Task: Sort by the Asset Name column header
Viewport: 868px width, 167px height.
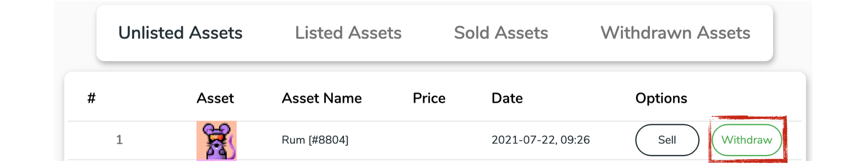Action: coord(322,98)
